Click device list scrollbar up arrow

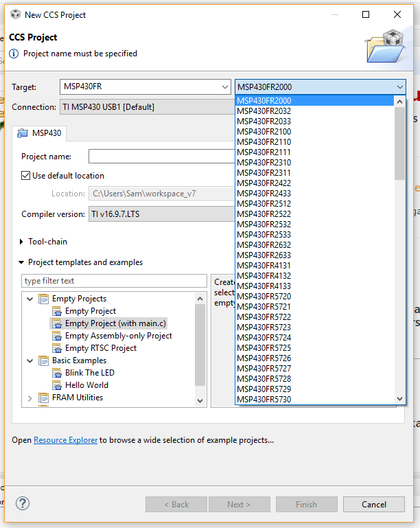[x=399, y=102]
